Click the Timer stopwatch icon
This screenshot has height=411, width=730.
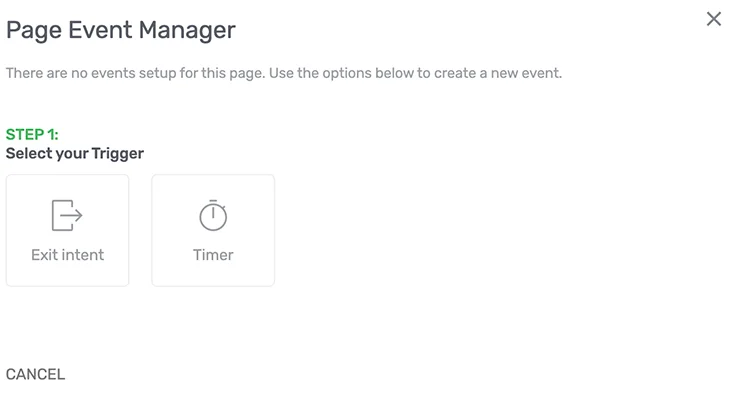(213, 215)
